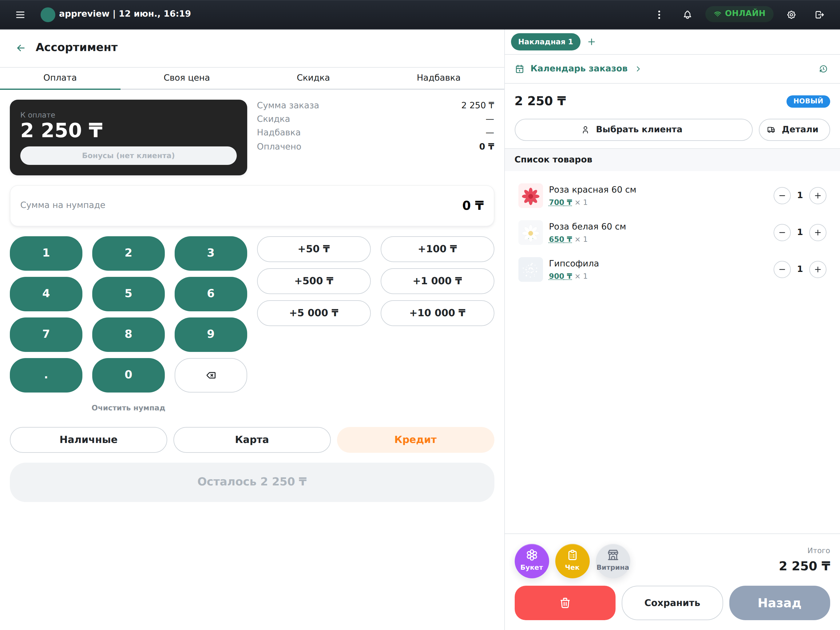Viewport: 840px width, 630px height.
Task: Click the НОВЫЙ status badge
Action: pyautogui.click(x=808, y=102)
